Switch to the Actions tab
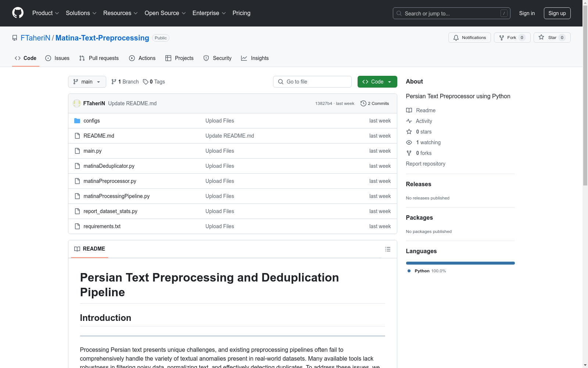Viewport: 588px width, 368px height. 142,58
